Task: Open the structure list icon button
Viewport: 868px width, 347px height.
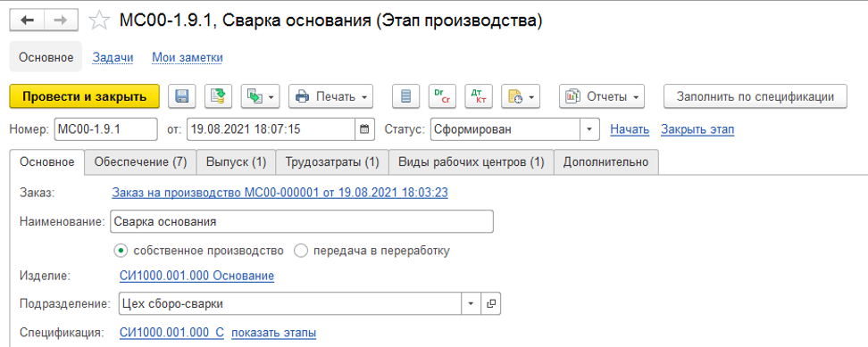Action: point(405,96)
